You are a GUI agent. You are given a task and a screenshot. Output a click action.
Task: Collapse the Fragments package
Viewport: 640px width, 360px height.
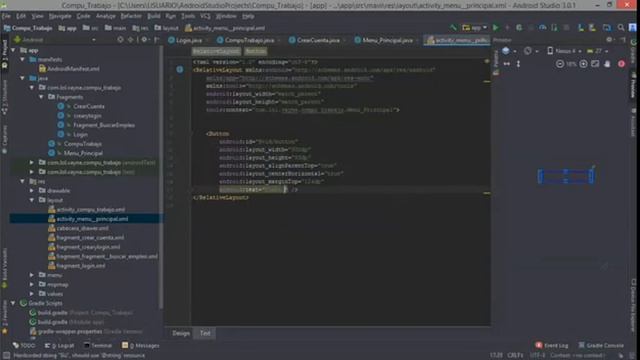tap(41, 97)
